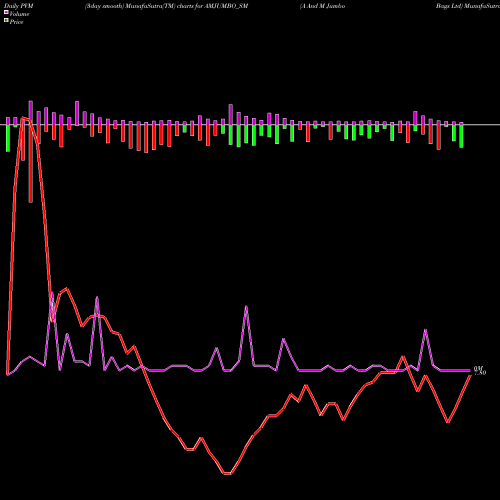
Task: Click the 'Daily PVM' title text
Action: coord(19,6)
